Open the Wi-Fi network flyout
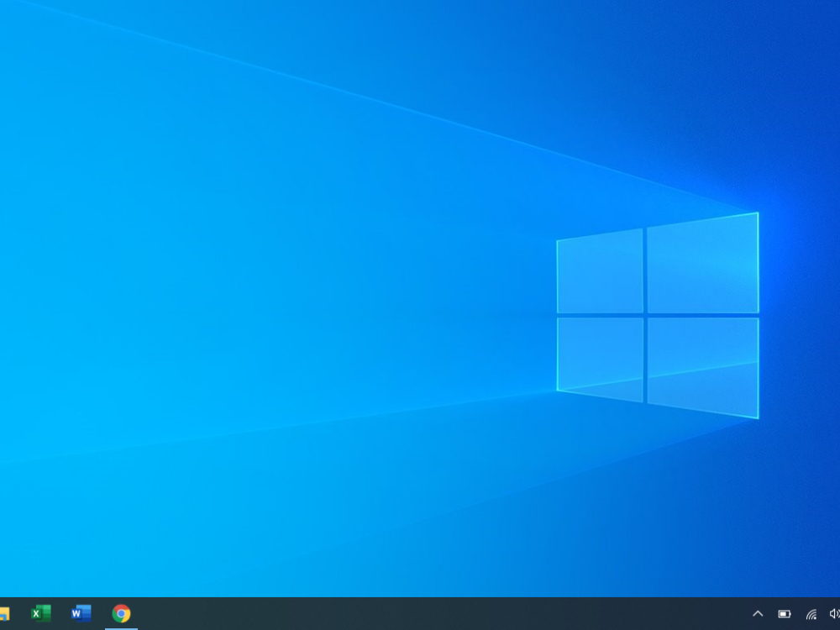 pyautogui.click(x=811, y=614)
